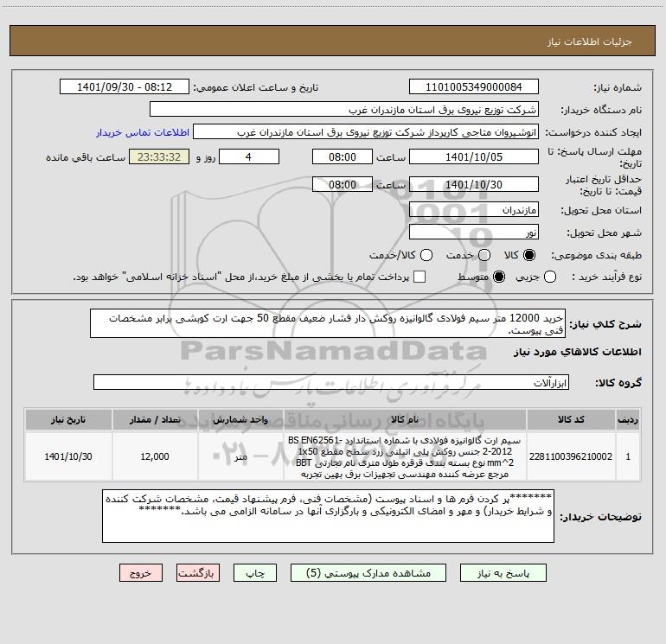This screenshot has width=666, height=644.
Task: Click the quantity cell 12,000
Action: tap(155, 456)
